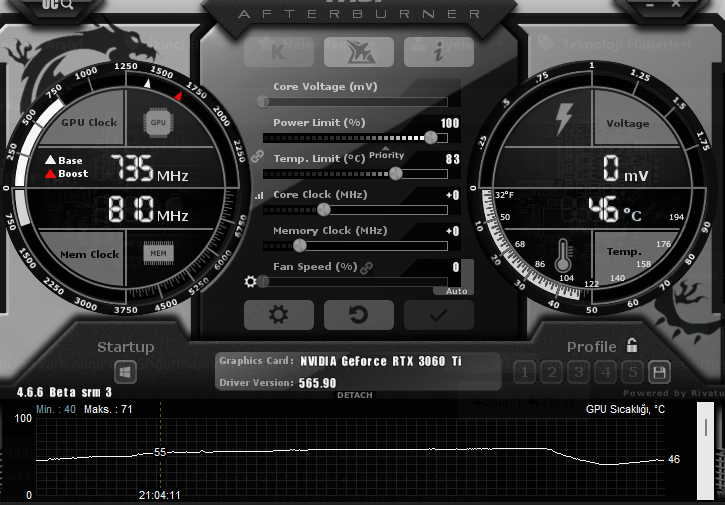Click the MEM chip icon in gauge
725x505 pixels.
pyautogui.click(x=158, y=253)
